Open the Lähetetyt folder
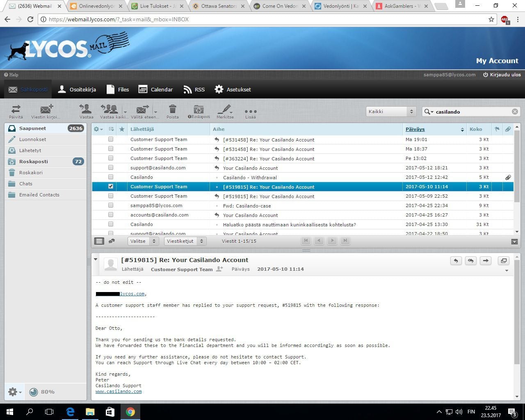Viewport: 525px width, 420px height. pos(46,151)
